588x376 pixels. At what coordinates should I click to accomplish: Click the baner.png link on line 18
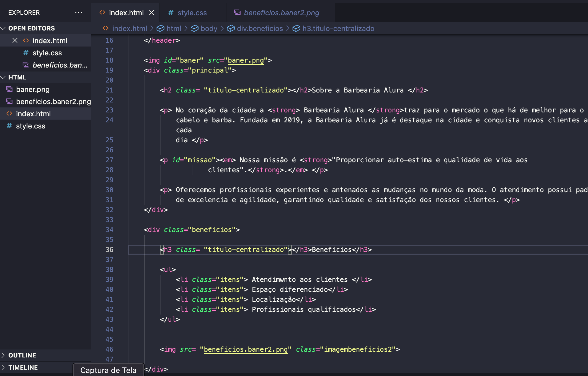(246, 60)
